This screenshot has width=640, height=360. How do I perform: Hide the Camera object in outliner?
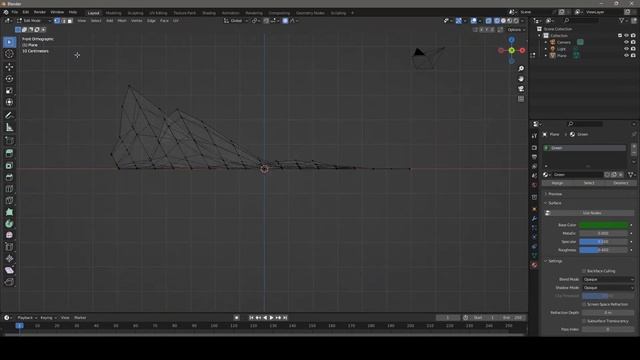click(x=627, y=42)
